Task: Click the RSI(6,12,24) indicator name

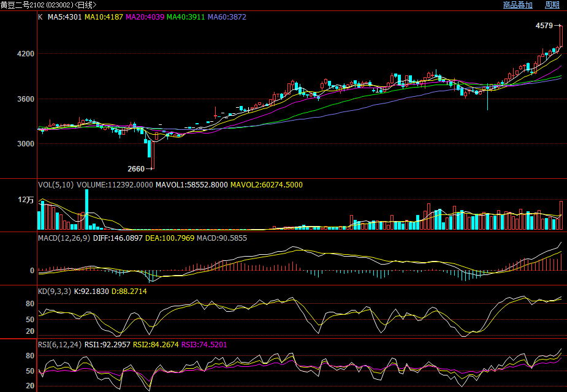Action: point(60,345)
